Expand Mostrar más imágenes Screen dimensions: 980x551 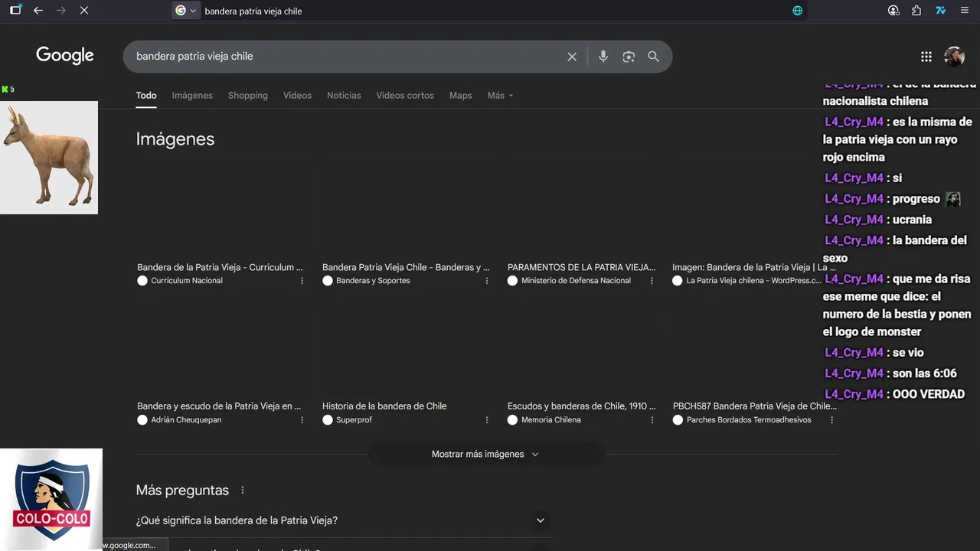coord(485,454)
